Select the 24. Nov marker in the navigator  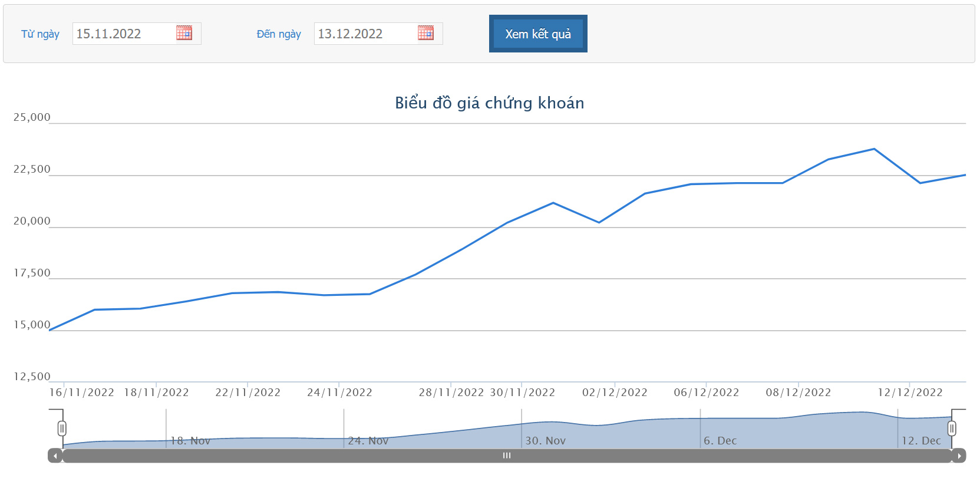click(368, 441)
